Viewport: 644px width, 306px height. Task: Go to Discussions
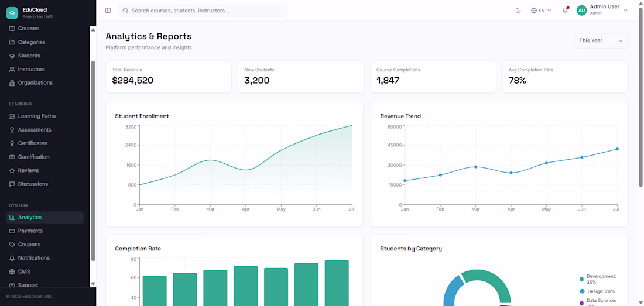[44, 184]
